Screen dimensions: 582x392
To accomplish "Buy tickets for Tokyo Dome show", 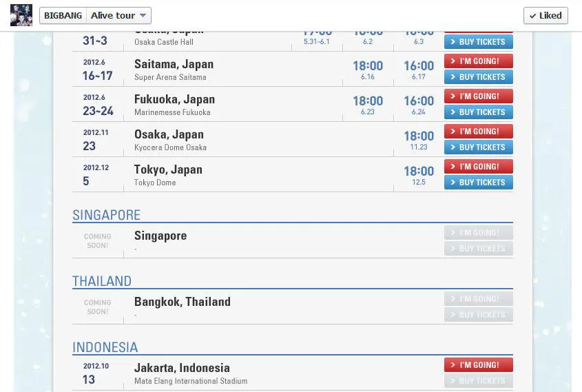I will pyautogui.click(x=479, y=183).
